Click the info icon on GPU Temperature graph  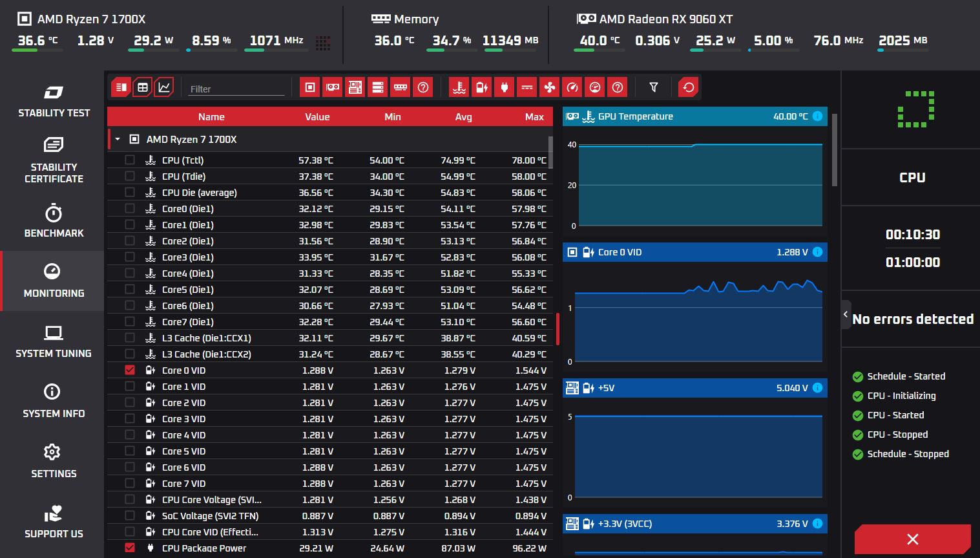point(817,116)
